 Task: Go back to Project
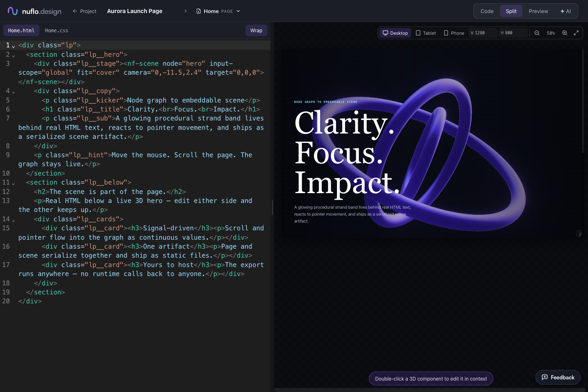click(x=85, y=11)
